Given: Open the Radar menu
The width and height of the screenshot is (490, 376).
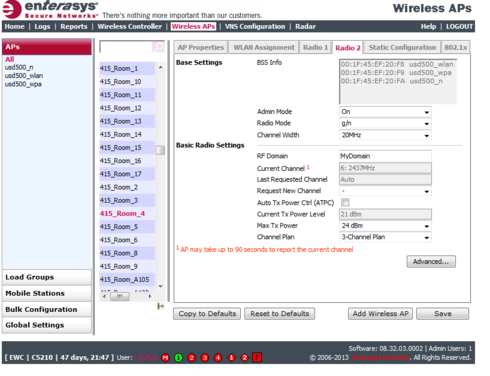Looking at the screenshot, I should click(x=305, y=27).
